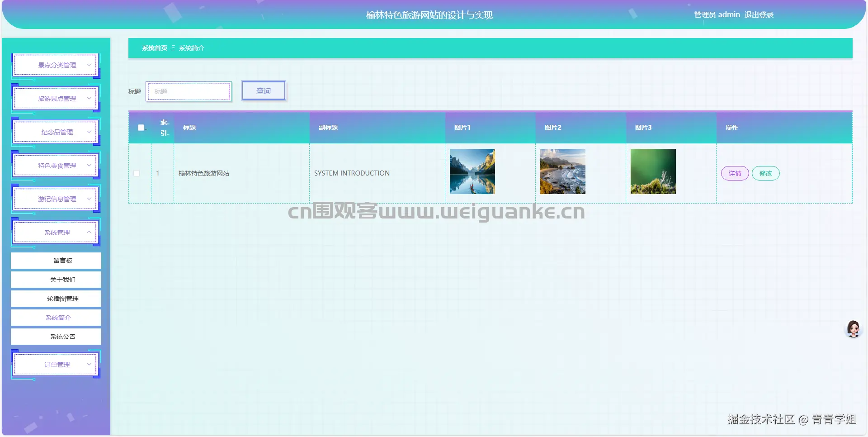Expand the 特色美食管理 menu
Screen dimensions: 868x437
[56, 166]
